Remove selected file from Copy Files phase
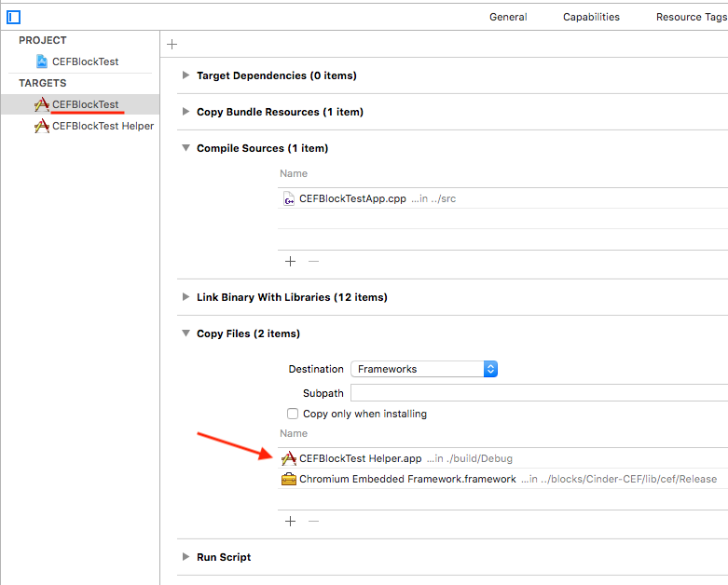 pos(314,521)
